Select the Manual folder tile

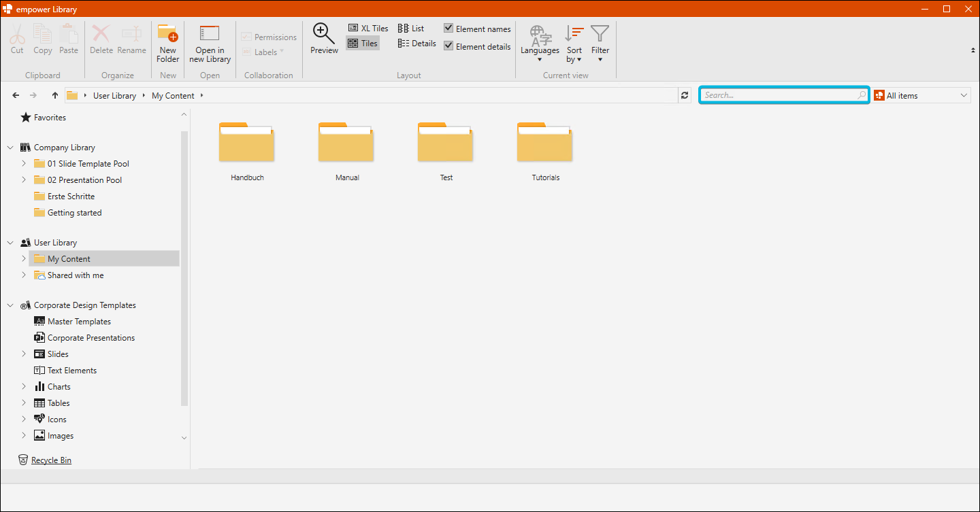pyautogui.click(x=347, y=151)
